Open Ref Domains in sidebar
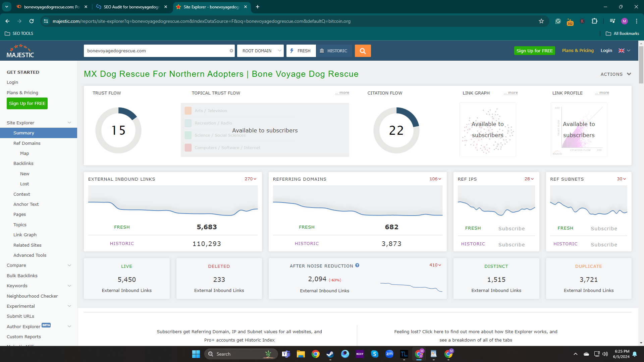Screen dimensions: 644x362 tap(27, 143)
